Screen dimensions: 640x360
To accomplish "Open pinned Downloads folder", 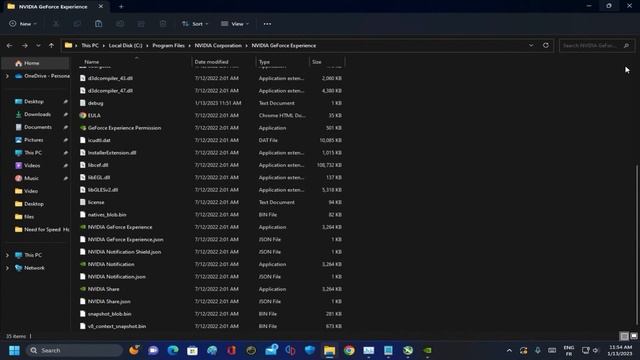I will click(37, 114).
